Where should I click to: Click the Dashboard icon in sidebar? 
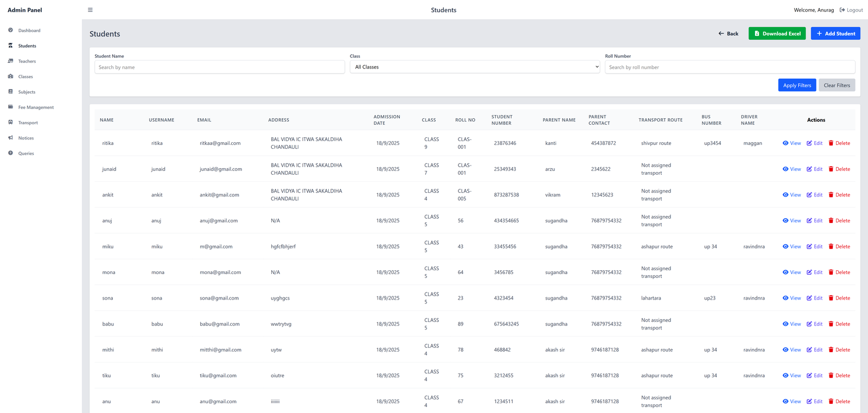[x=10, y=30]
